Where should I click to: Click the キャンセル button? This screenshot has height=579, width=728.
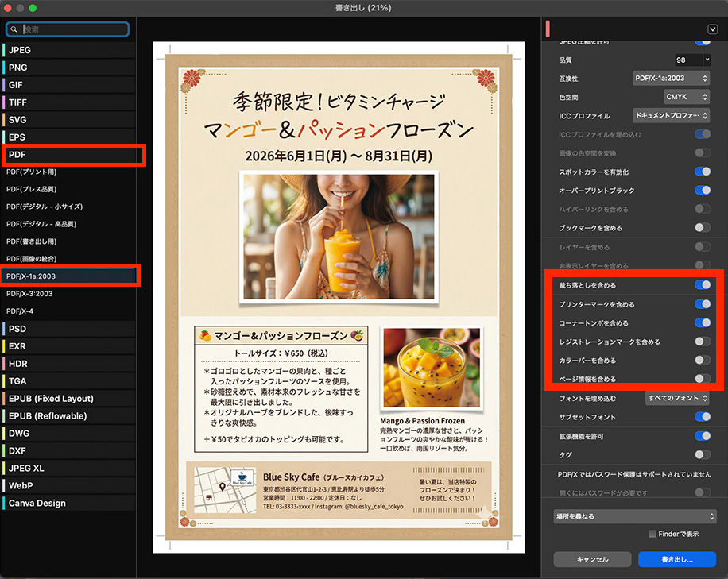click(592, 559)
